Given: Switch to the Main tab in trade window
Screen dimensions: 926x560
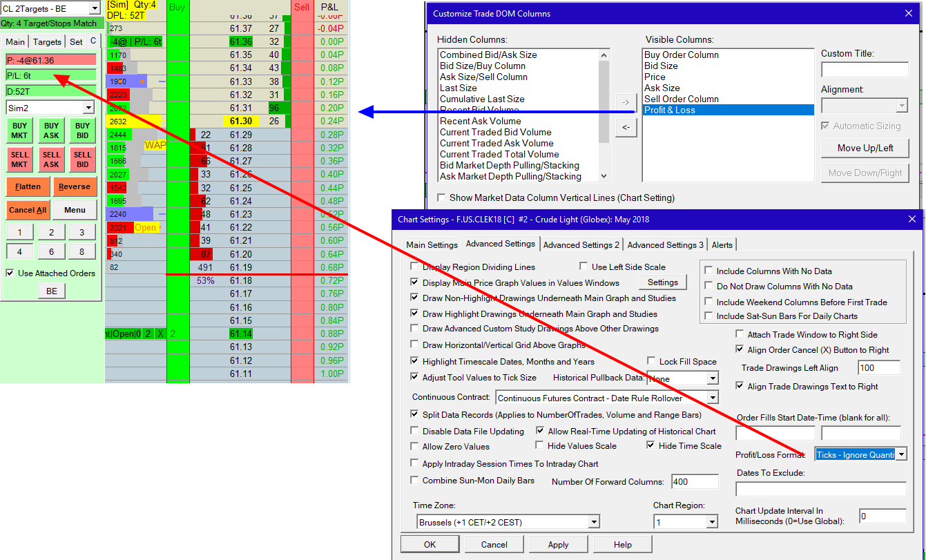Looking at the screenshot, I should coord(15,42).
